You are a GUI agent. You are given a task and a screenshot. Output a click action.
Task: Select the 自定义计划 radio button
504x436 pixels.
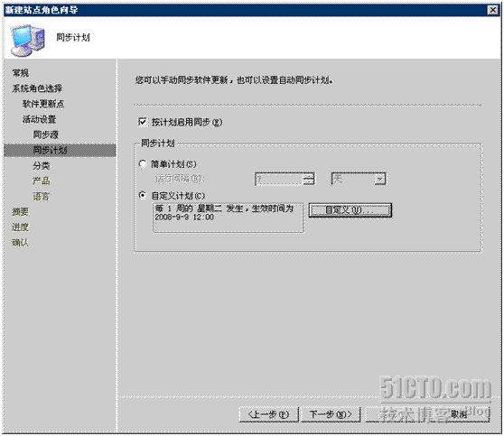pyautogui.click(x=143, y=195)
